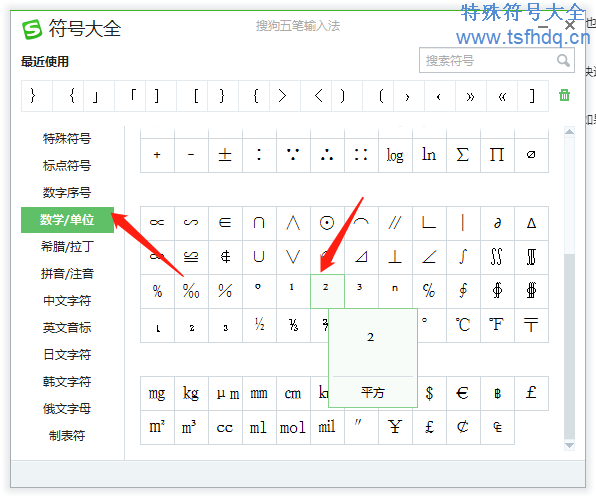Viewport: 596px width, 498px height.
Task: Click the scrollbar down arrow
Action: click(569, 446)
